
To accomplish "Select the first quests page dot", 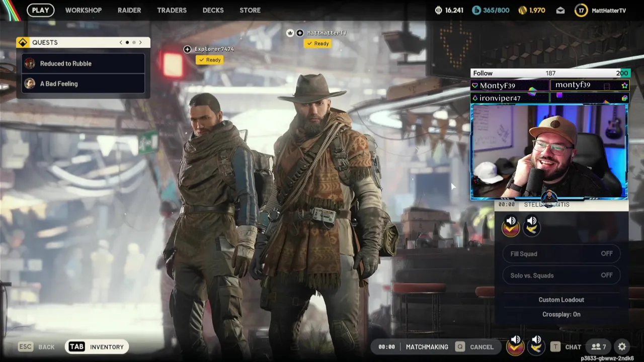I will point(127,43).
